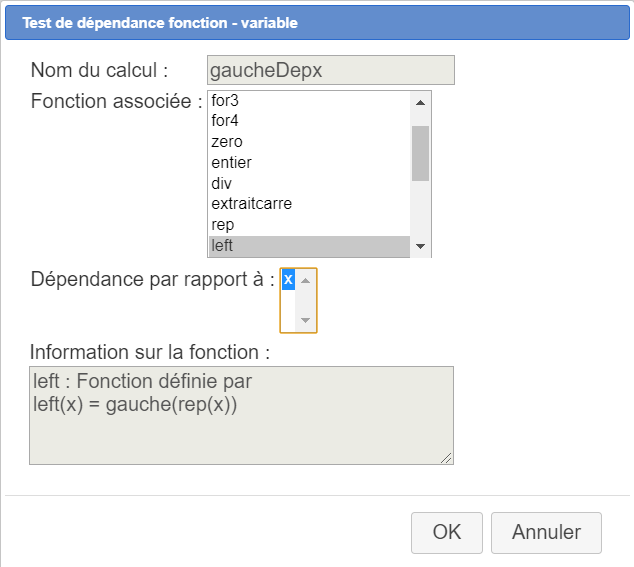
Task: Select variable x in dependence list
Action: (x=288, y=280)
